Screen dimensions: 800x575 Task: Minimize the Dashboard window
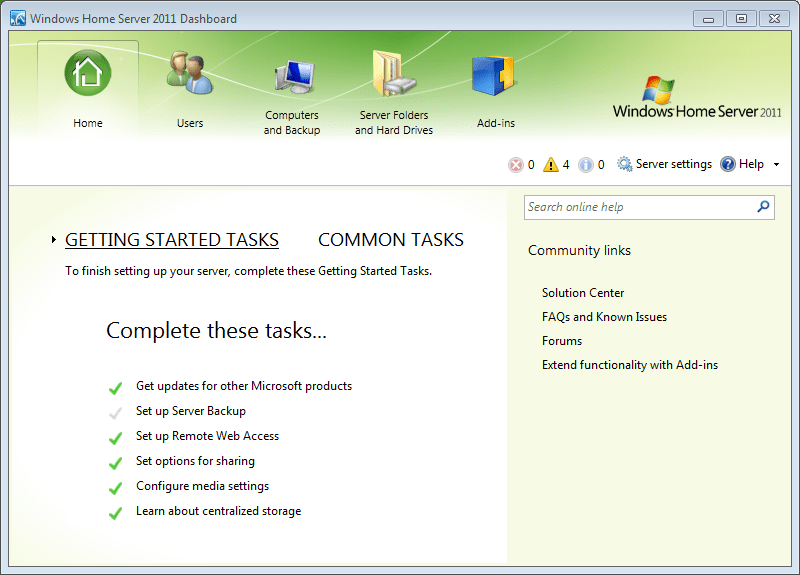coord(708,19)
